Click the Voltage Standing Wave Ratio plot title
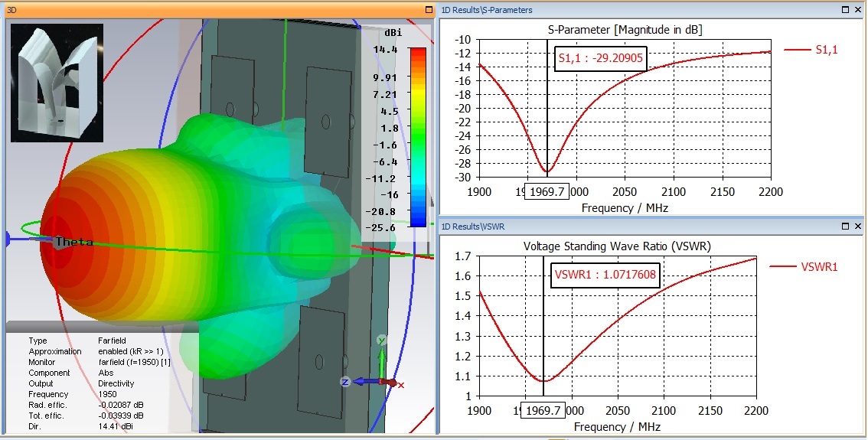 [617, 246]
